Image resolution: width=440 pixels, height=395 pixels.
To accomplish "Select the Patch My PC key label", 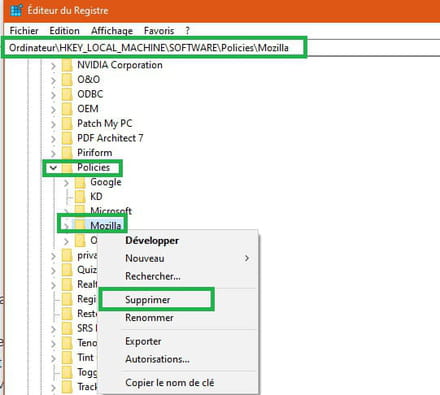I will [x=105, y=124].
